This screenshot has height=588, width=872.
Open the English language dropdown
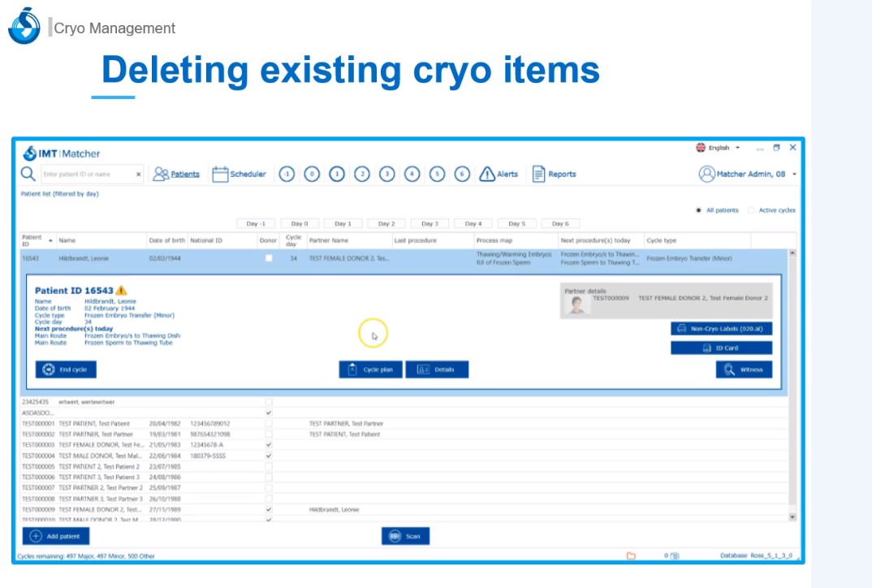point(719,148)
